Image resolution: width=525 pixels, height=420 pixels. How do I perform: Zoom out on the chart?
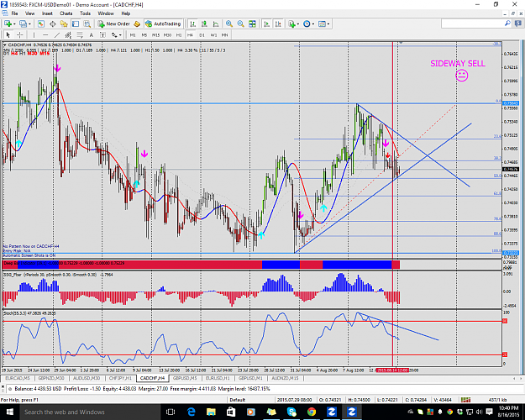(240, 24)
